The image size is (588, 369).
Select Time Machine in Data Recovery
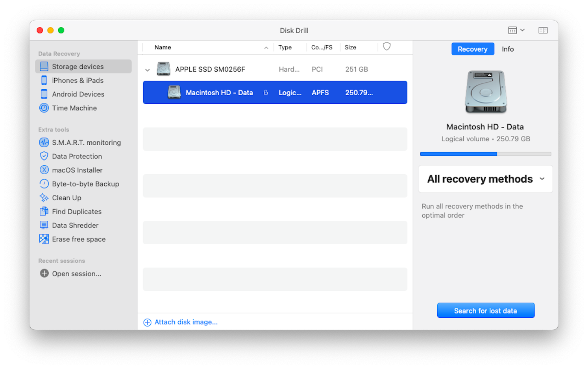[74, 108]
